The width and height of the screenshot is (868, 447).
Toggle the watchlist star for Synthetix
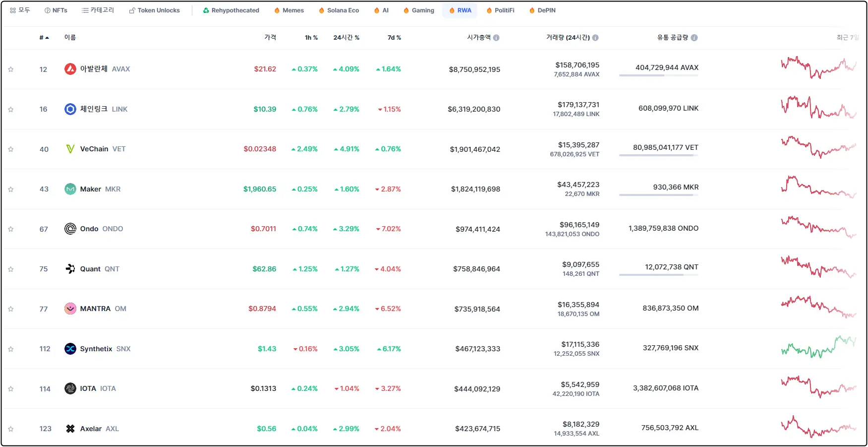(x=11, y=349)
